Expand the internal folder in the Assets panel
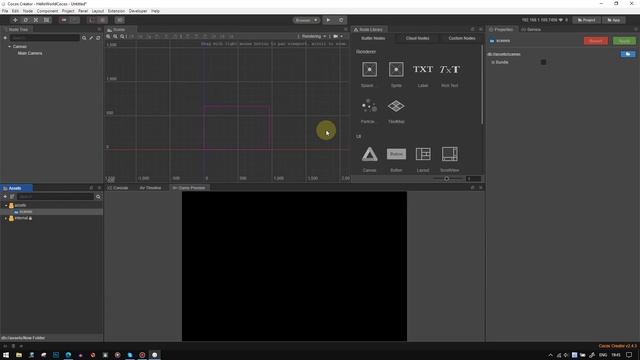Image resolution: width=640 pixels, height=360 pixels. [6, 218]
